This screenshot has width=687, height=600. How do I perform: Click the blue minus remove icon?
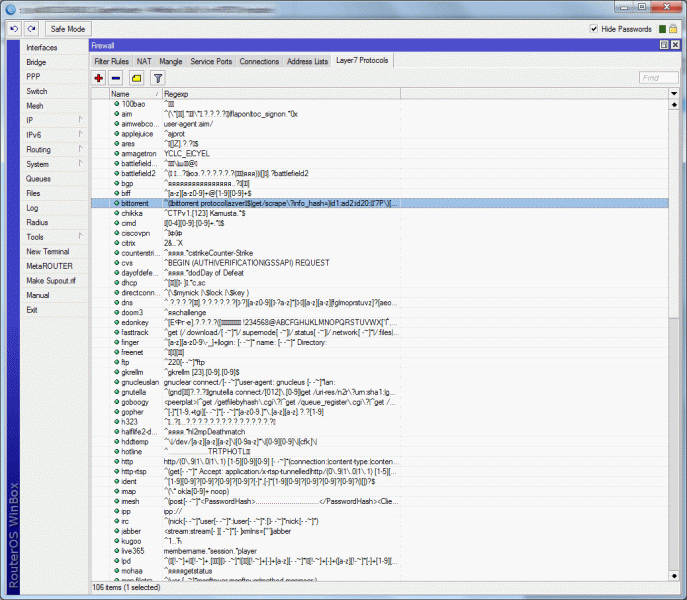tap(116, 78)
